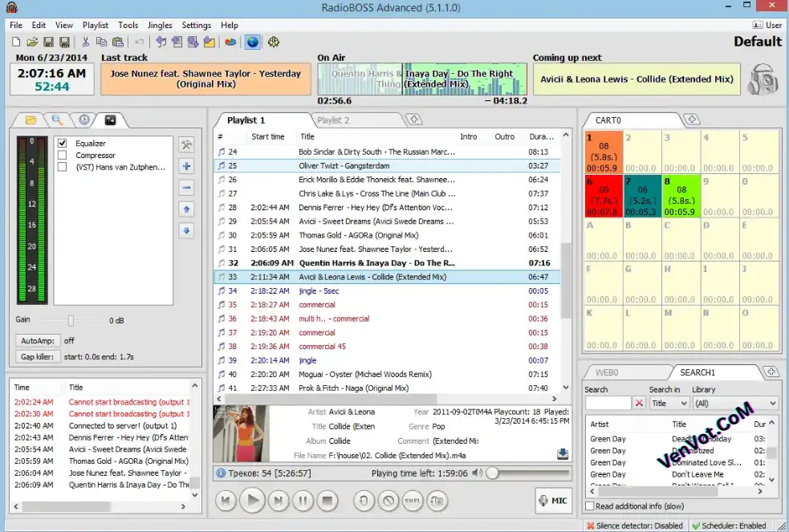
Task: Open the gear icon next to the globe
Action: [x=273, y=43]
